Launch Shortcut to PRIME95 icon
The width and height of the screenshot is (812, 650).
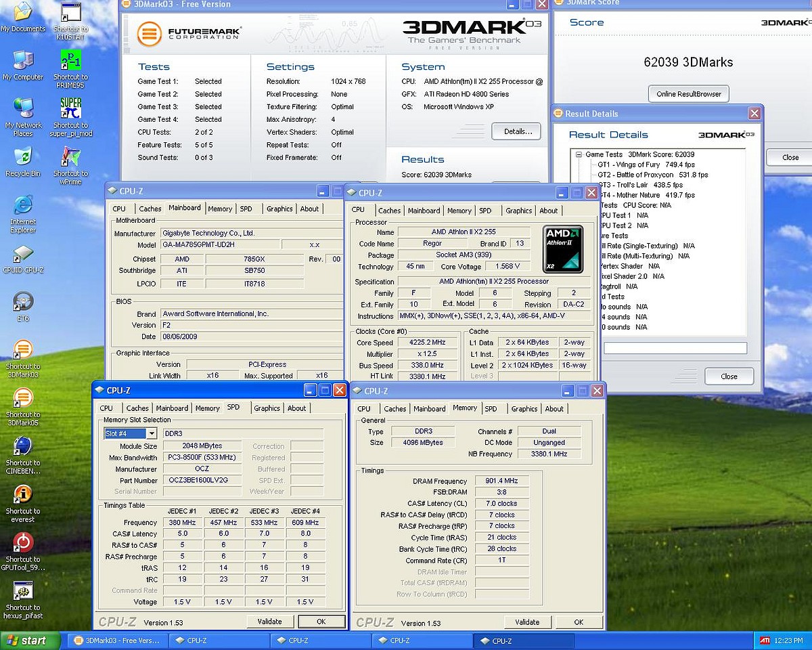coord(70,69)
